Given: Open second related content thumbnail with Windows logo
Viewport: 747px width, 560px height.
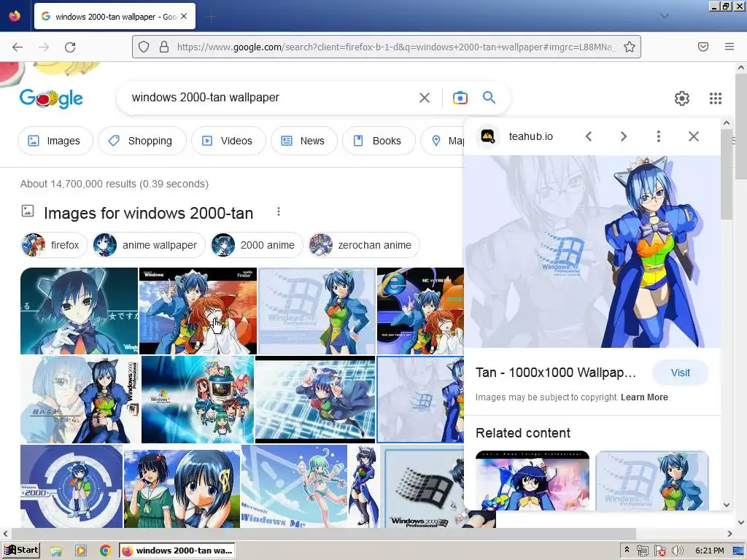Looking at the screenshot, I should click(651, 480).
